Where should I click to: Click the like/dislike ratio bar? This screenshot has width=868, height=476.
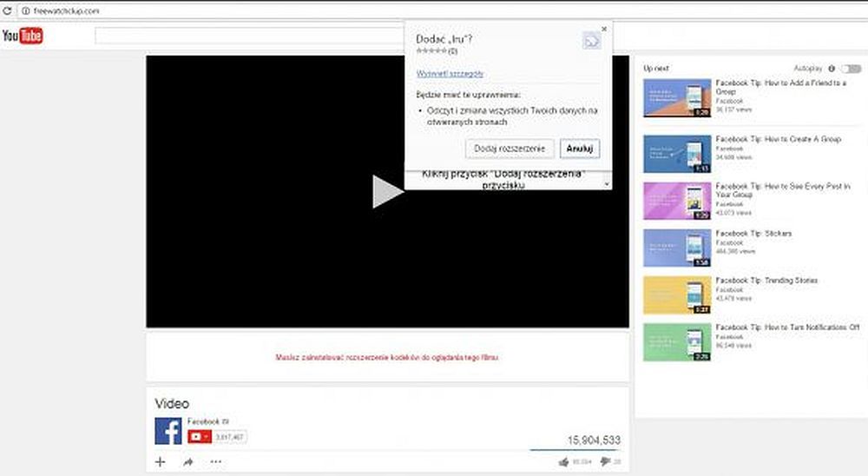point(575,450)
